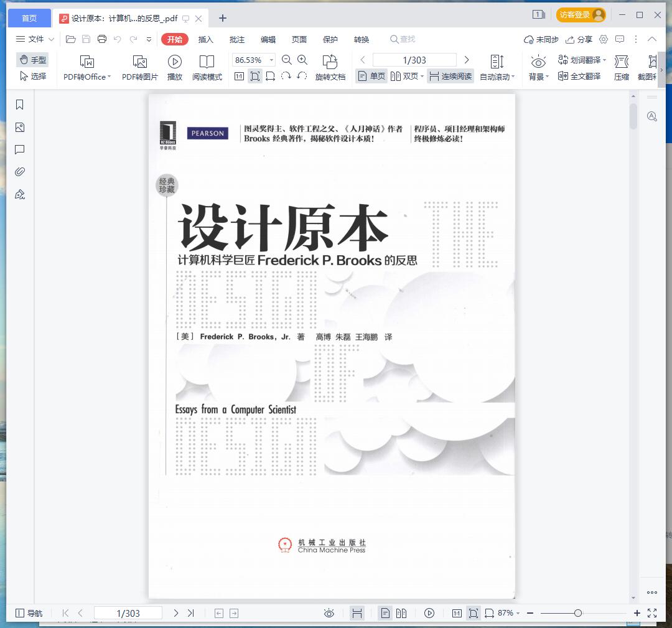Open the PDF转Office dropdown

pos(110,77)
